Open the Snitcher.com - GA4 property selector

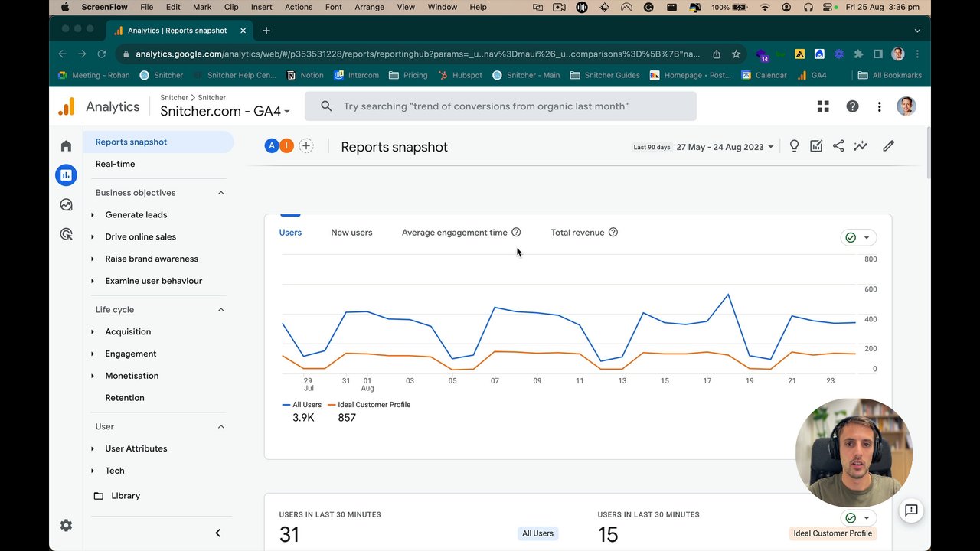(x=225, y=112)
